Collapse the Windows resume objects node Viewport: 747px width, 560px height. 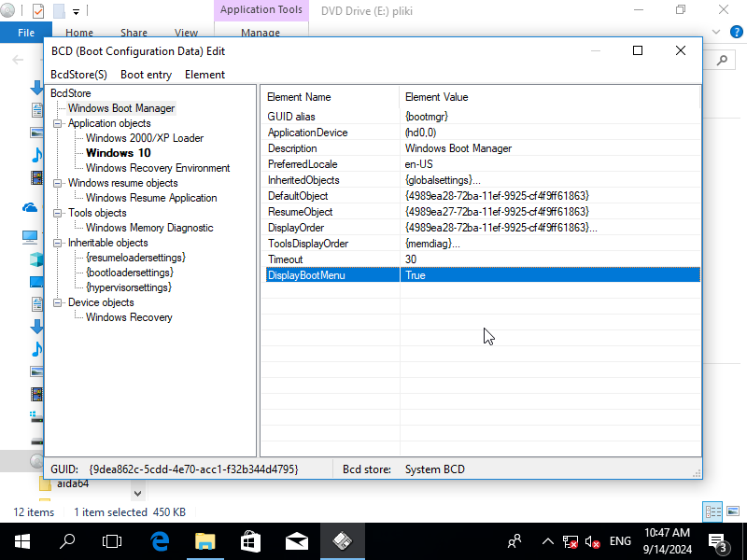(58, 183)
